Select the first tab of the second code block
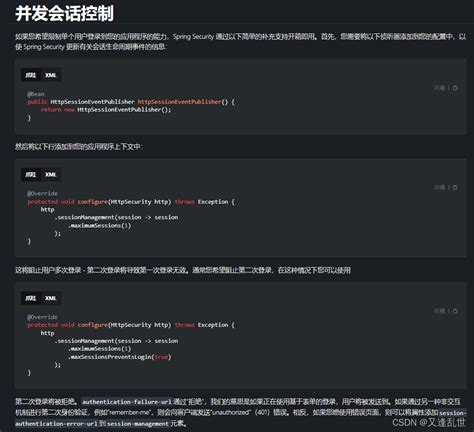This screenshot has height=432, width=474. [x=31, y=174]
